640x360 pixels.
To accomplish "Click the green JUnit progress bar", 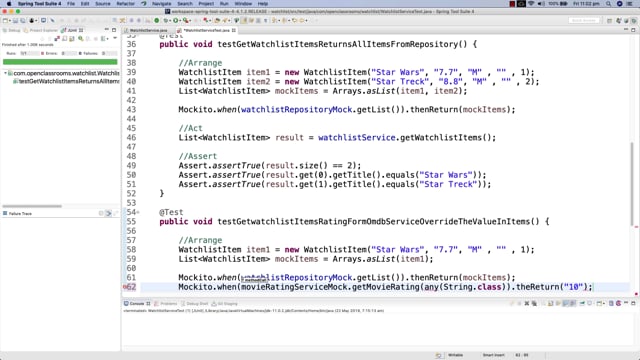I will [60, 62].
